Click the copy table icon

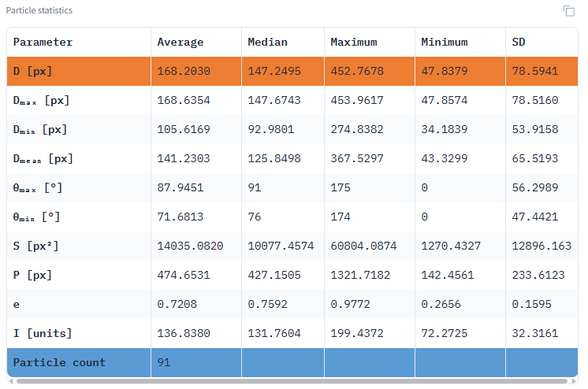click(x=568, y=11)
